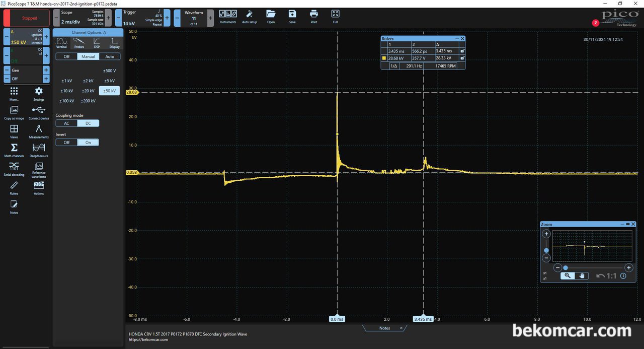Decrease timebase with Scope minus button
This screenshot has width=644, height=349.
56,18
